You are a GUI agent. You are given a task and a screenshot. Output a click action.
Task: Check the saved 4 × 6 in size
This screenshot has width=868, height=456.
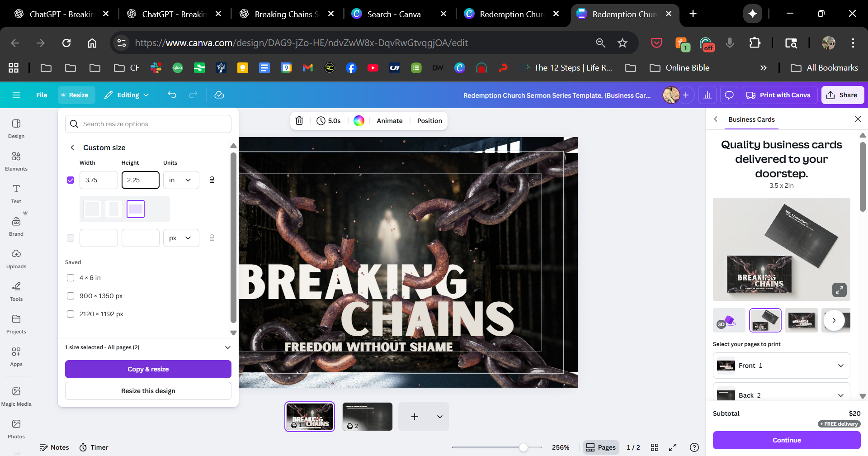pos(71,278)
